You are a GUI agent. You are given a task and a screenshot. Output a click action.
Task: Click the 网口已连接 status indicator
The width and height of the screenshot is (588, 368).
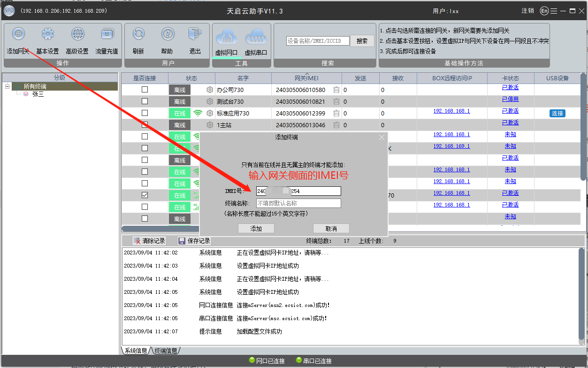[x=267, y=361]
